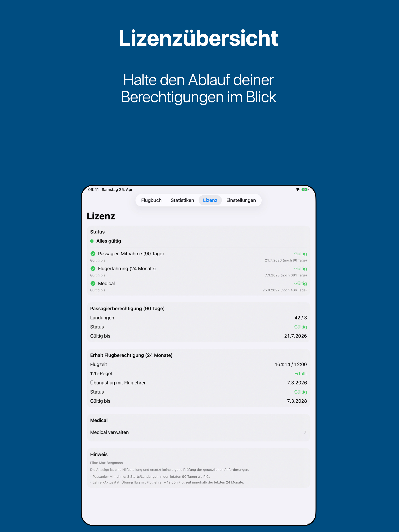The width and height of the screenshot is (399, 532).
Task: Tap the date 25.8.2027 (noch 486 Tage)
Action: tap(285, 290)
